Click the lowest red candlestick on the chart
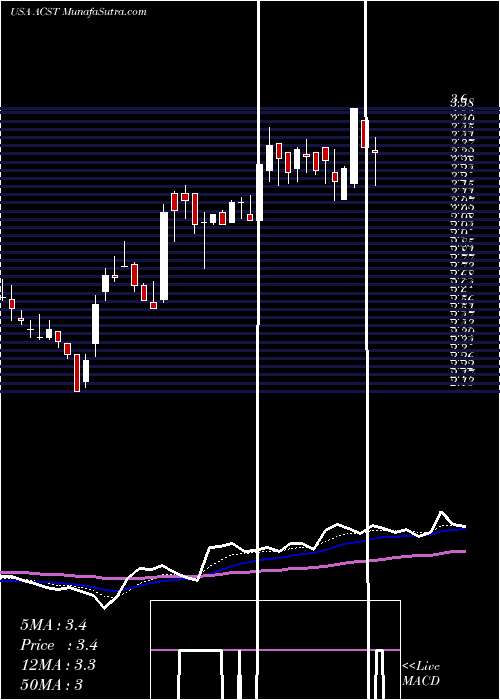 tap(77, 373)
